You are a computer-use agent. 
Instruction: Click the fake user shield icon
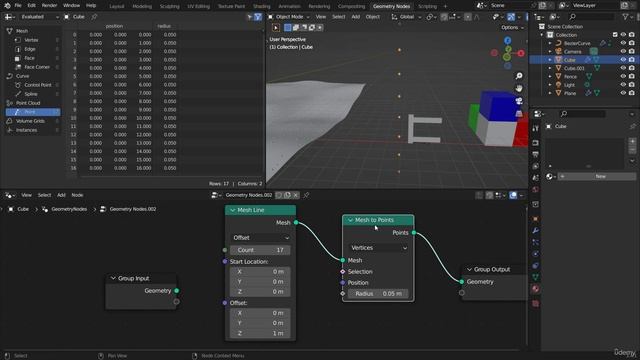279,195
